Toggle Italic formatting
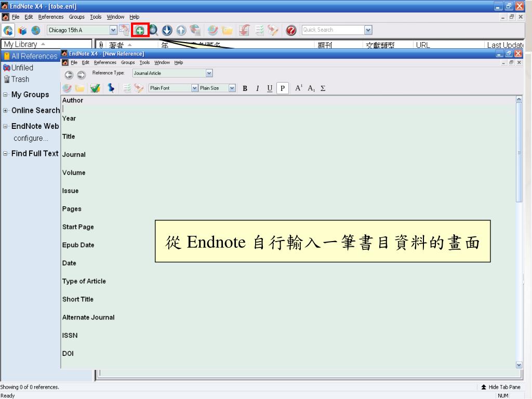Image resolution: width=532 pixels, height=399 pixels. tap(258, 88)
